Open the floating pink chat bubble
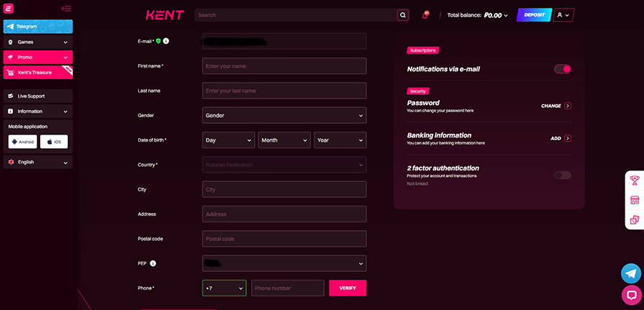The width and height of the screenshot is (644, 310). pos(631,294)
